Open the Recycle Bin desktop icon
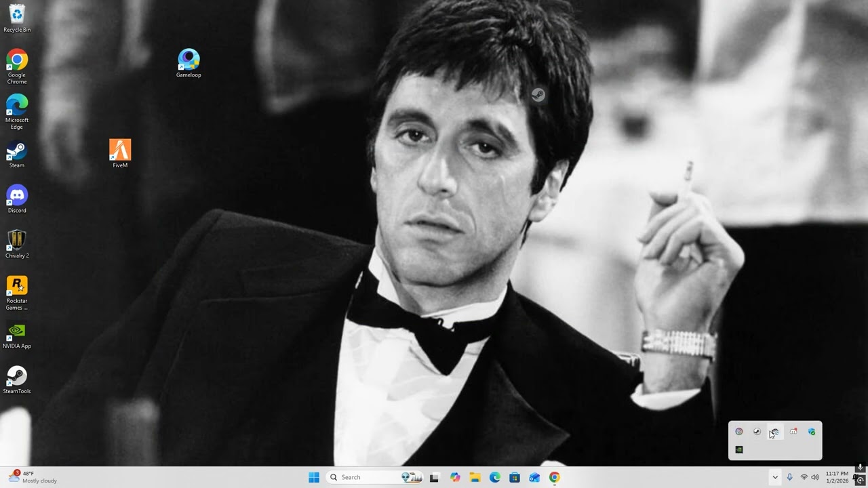This screenshot has height=488, width=868. pos(17,18)
